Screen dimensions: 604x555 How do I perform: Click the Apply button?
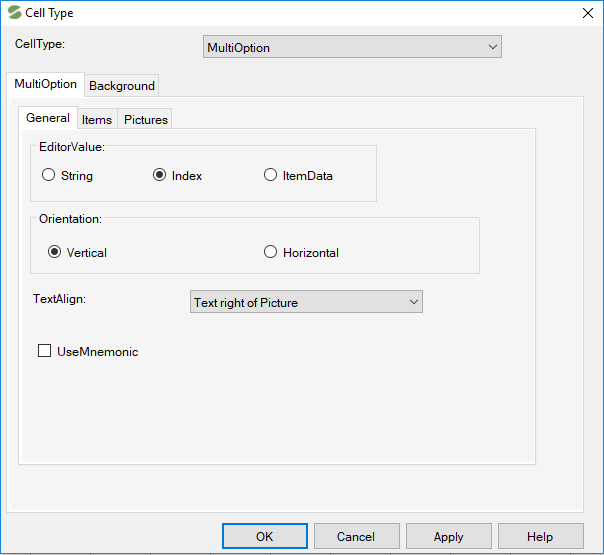448,536
